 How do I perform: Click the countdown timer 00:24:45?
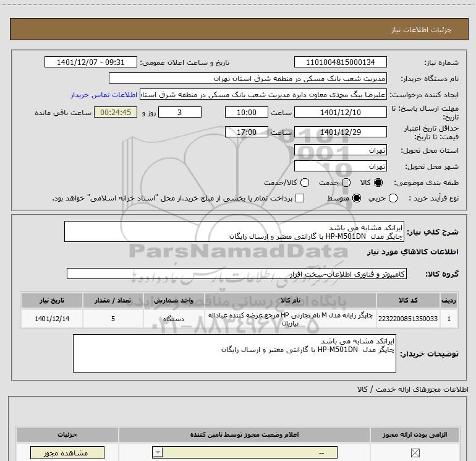click(x=116, y=112)
